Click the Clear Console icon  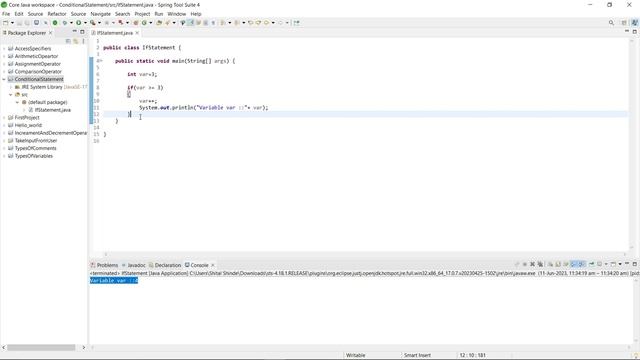pos(550,264)
